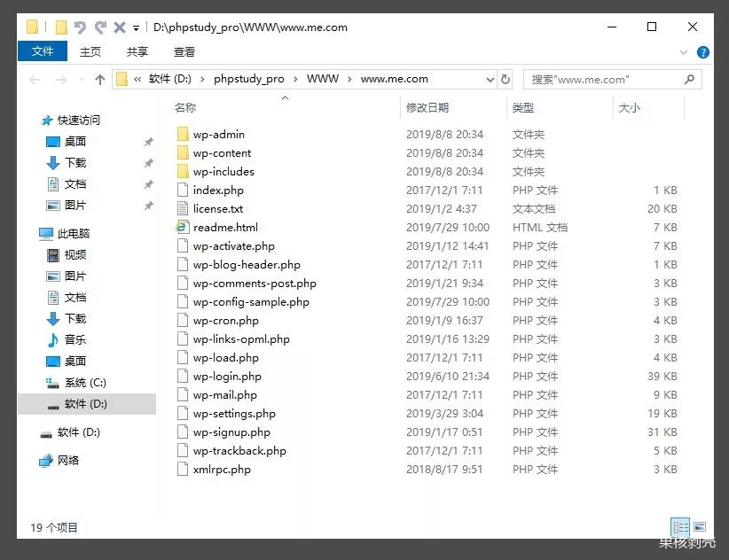Select WWW in the address breadcrumb
Screen dimensions: 729x560
coord(323,79)
